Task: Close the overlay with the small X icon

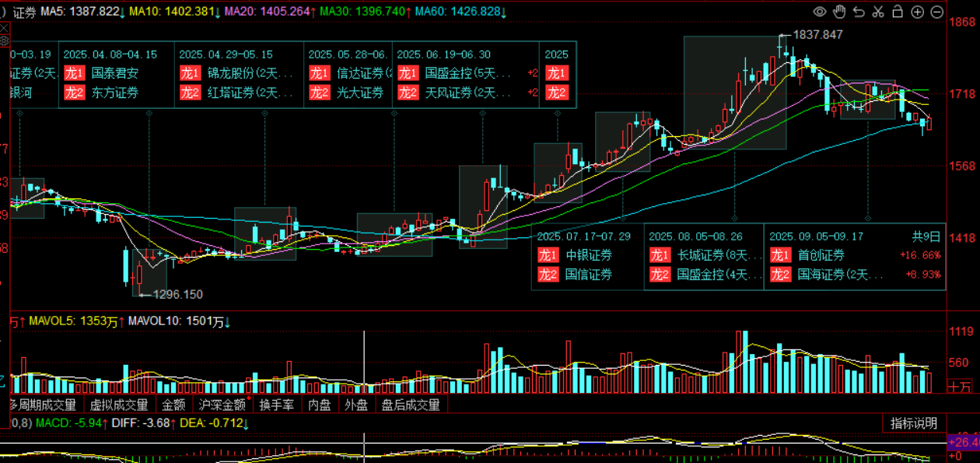Action: pyautogui.click(x=4, y=27)
